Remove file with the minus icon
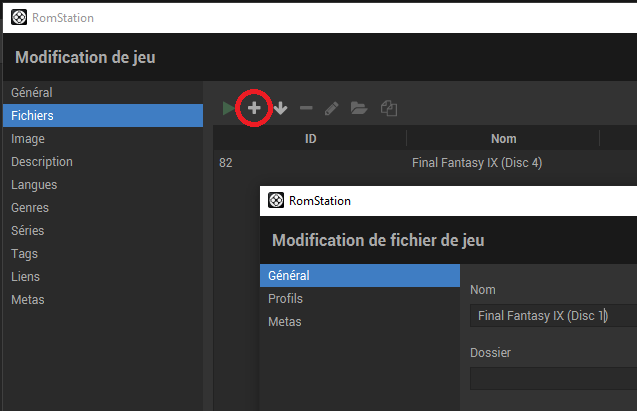 [306, 108]
